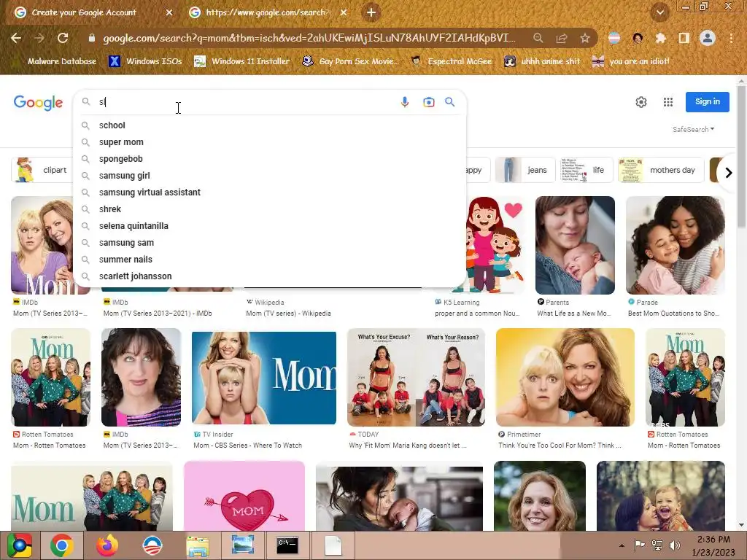This screenshot has height=560, width=747.
Task: Click the share page icon in address bar
Action: pos(562,38)
